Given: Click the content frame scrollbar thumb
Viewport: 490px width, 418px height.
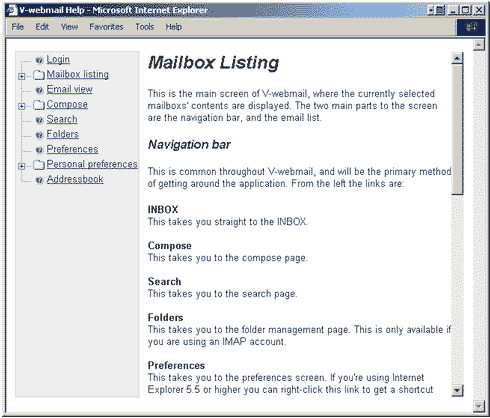Looking at the screenshot, I should tap(457, 129).
